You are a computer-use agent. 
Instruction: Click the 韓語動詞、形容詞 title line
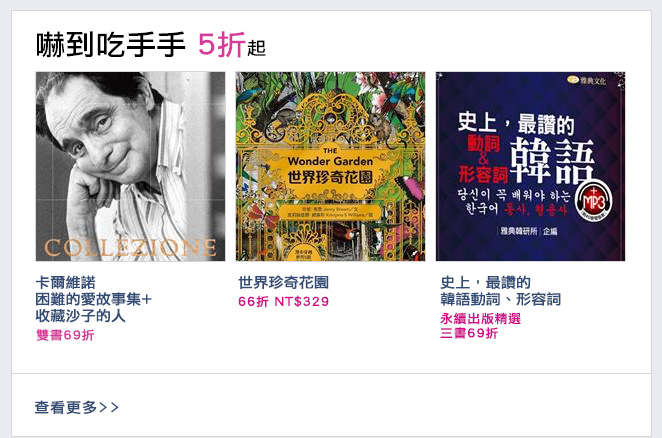click(500, 299)
